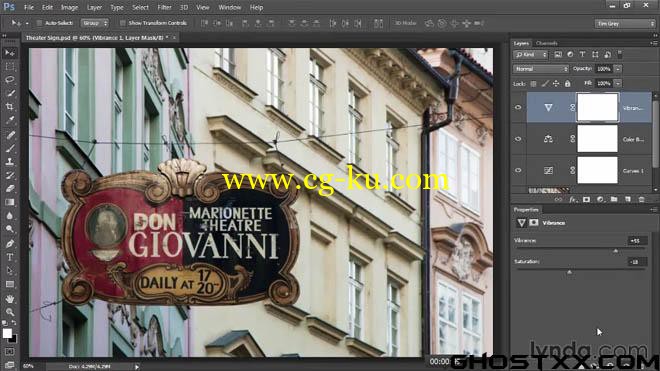Image resolution: width=660 pixels, height=371 pixels.
Task: Select the History Brush tool
Action: [10, 175]
